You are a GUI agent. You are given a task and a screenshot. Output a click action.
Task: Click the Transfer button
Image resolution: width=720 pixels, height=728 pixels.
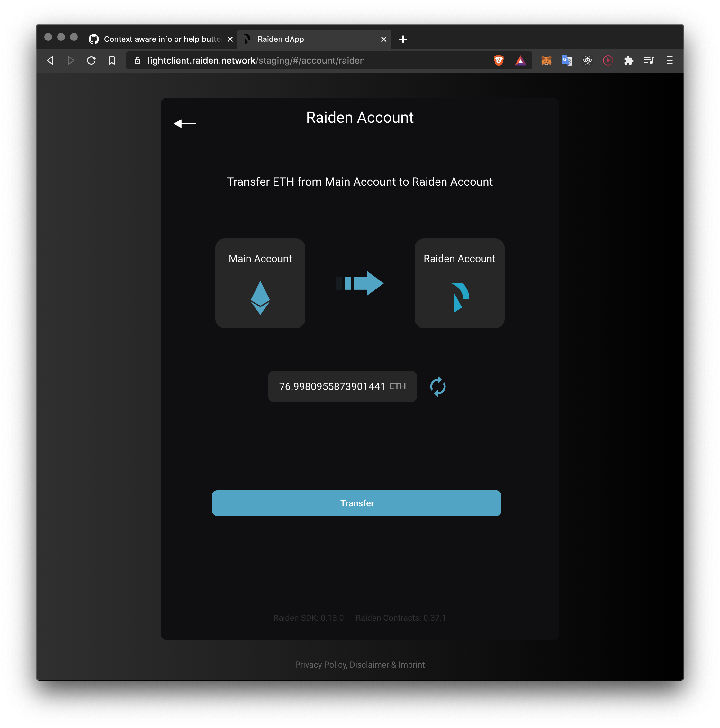click(356, 503)
